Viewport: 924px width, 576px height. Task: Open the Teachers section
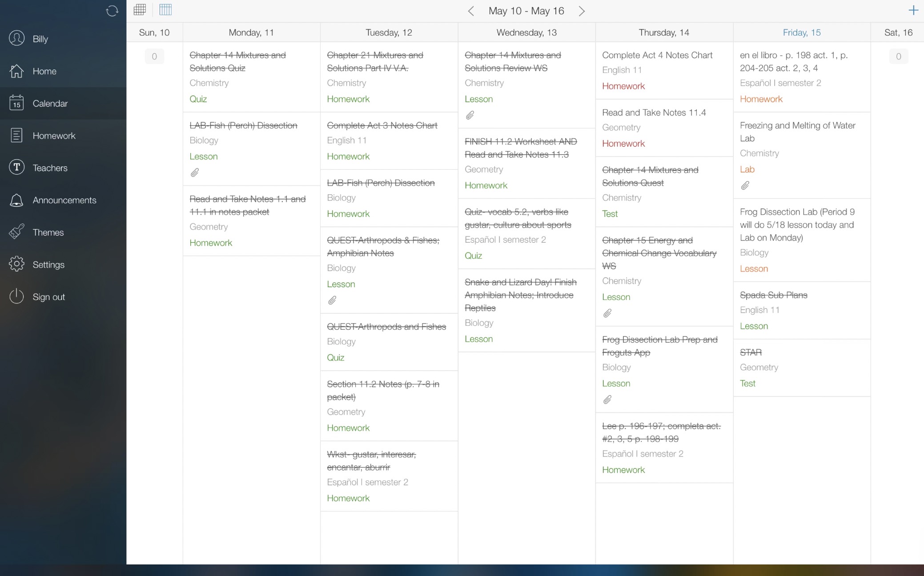point(50,168)
